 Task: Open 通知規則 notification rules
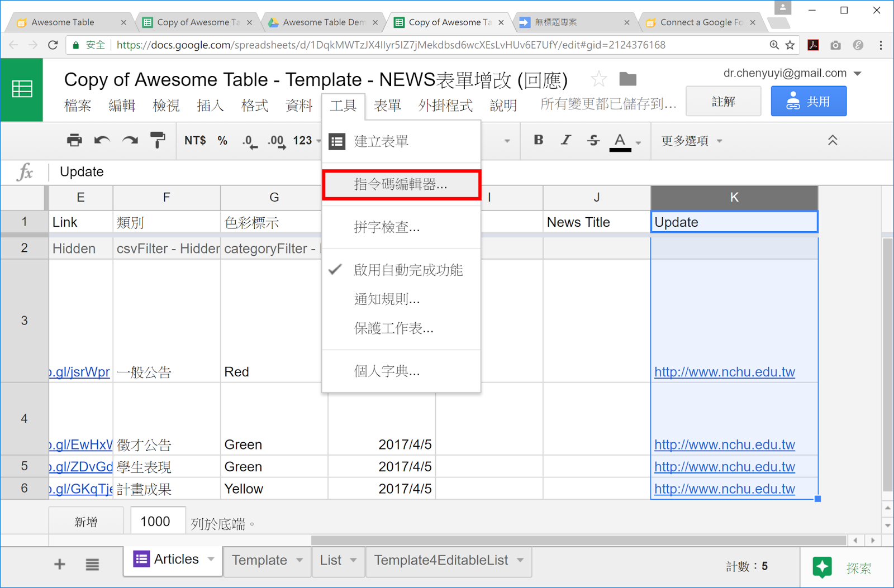coord(401,299)
